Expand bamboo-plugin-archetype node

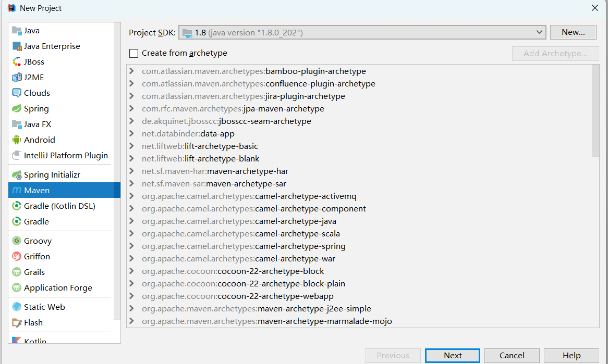point(131,71)
